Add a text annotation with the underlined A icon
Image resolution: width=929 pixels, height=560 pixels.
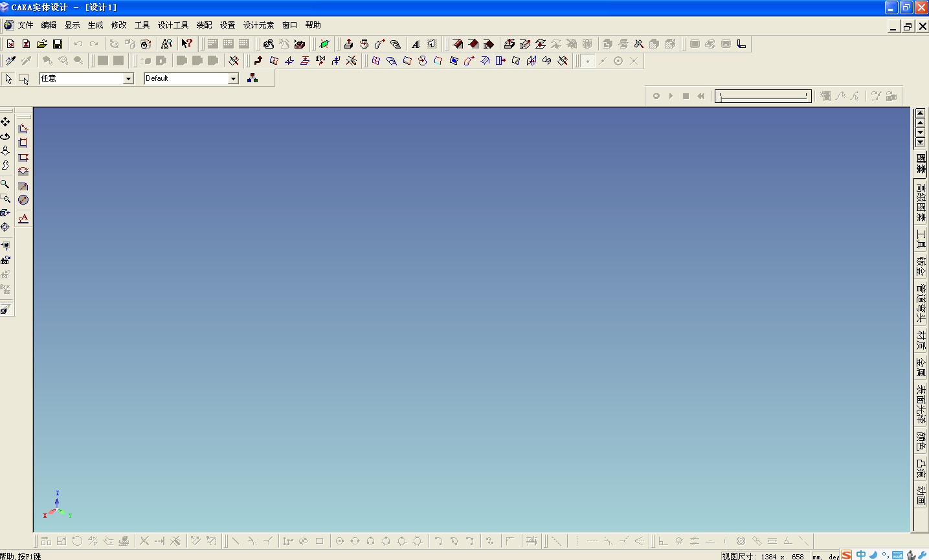pyautogui.click(x=23, y=219)
